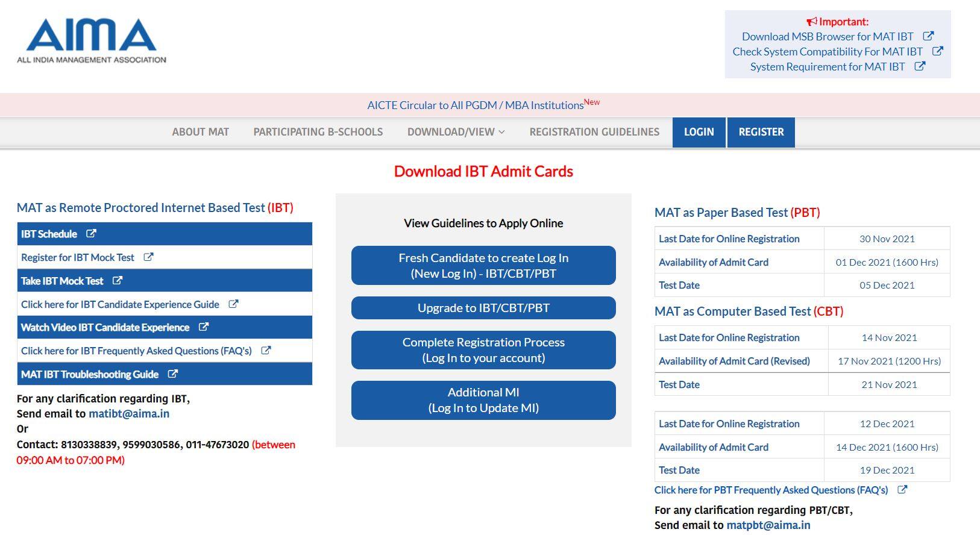Image resolution: width=980 pixels, height=535 pixels.
Task: Click matpbt@aima.in email link
Action: pyautogui.click(x=768, y=525)
